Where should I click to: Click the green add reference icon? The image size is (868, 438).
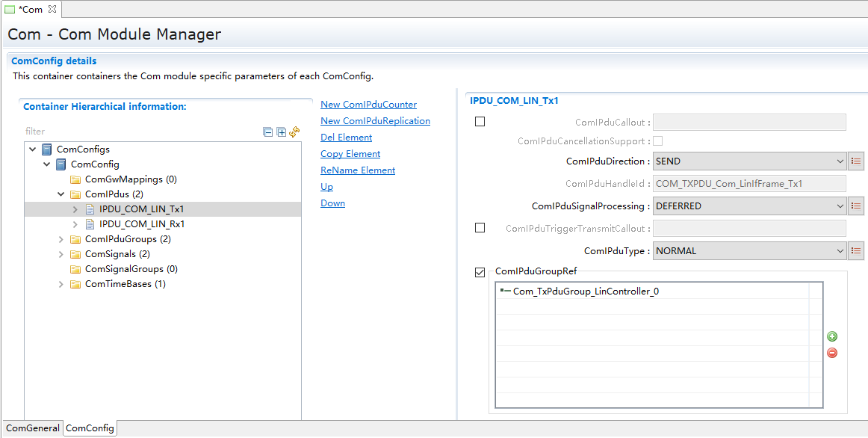[x=832, y=337]
